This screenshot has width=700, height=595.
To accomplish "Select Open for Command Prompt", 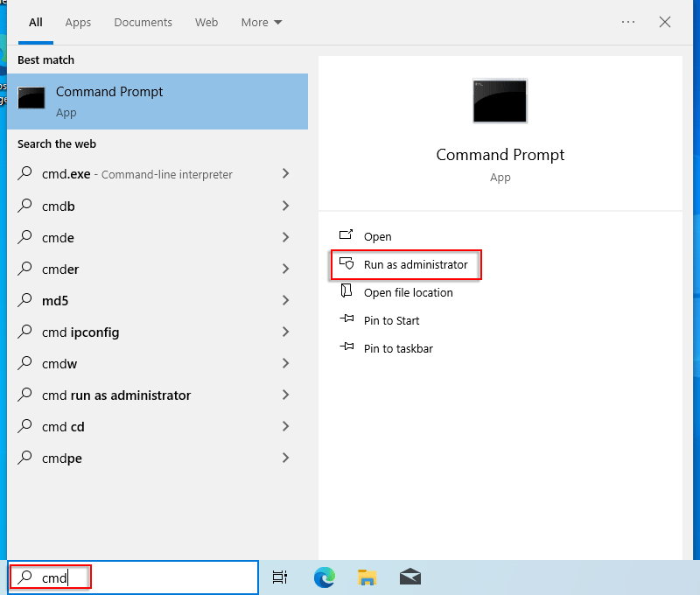I will point(378,236).
